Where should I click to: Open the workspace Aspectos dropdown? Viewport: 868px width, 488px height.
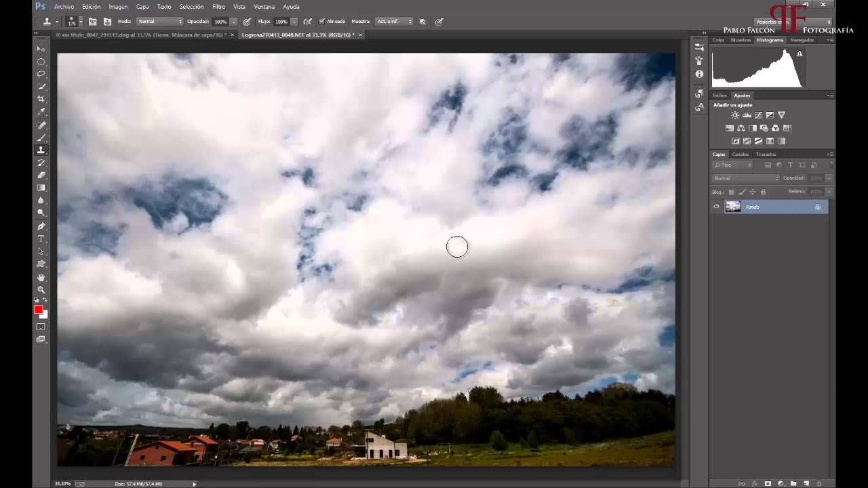point(793,22)
